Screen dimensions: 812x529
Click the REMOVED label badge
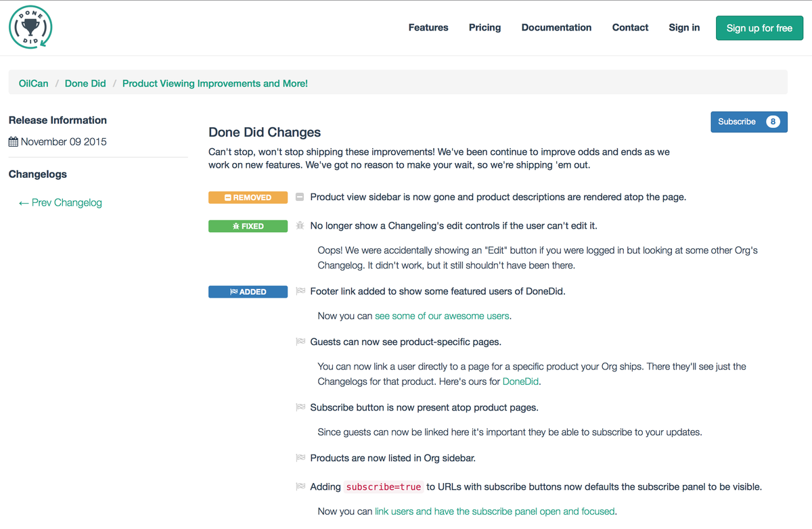[248, 198]
